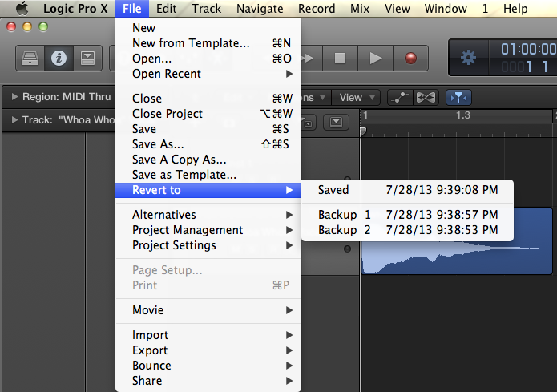Open the Bounce submenu
This screenshot has height=392, width=557.
(151, 366)
